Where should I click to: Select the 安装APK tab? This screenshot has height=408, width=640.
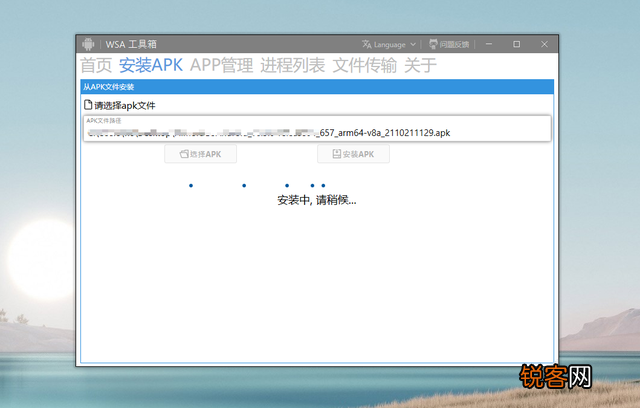pos(151,65)
